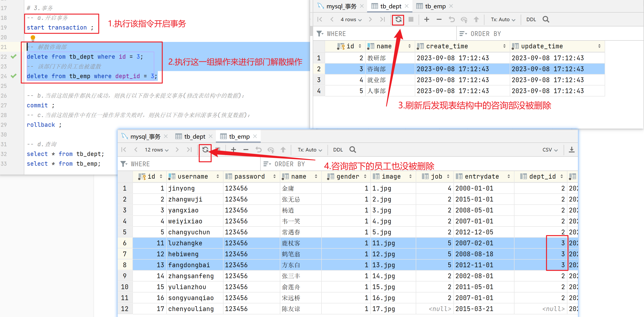Go to next page in tb_emp toolbar

(177, 150)
